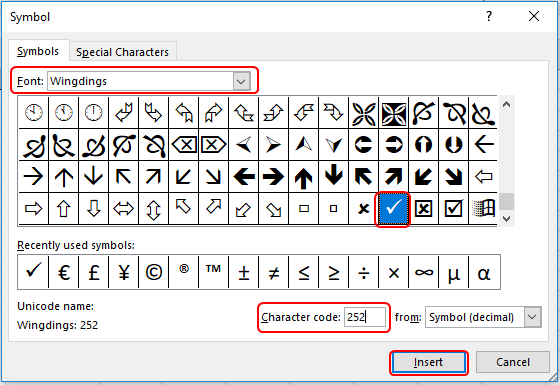Select the thin up arrow symbol
The image size is (560, 385).
coord(64,177)
